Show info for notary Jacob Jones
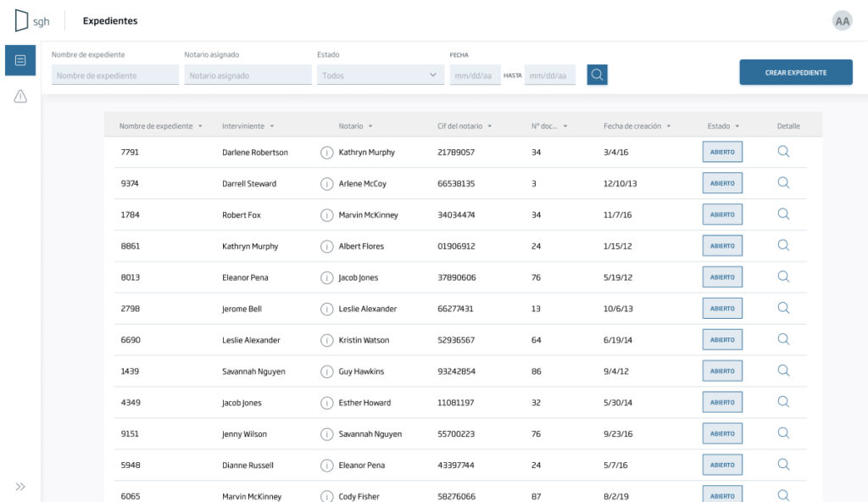This screenshot has width=868, height=502. pos(328,276)
